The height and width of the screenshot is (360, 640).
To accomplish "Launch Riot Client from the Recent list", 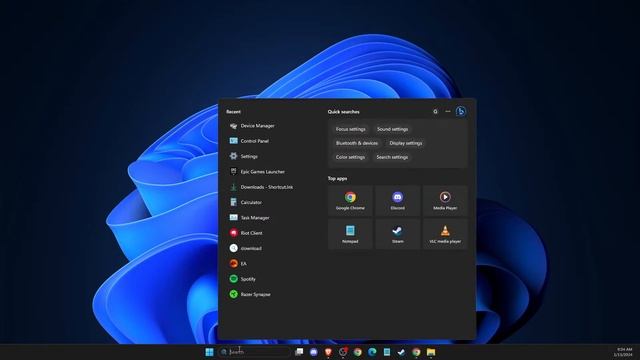I will (x=246, y=233).
